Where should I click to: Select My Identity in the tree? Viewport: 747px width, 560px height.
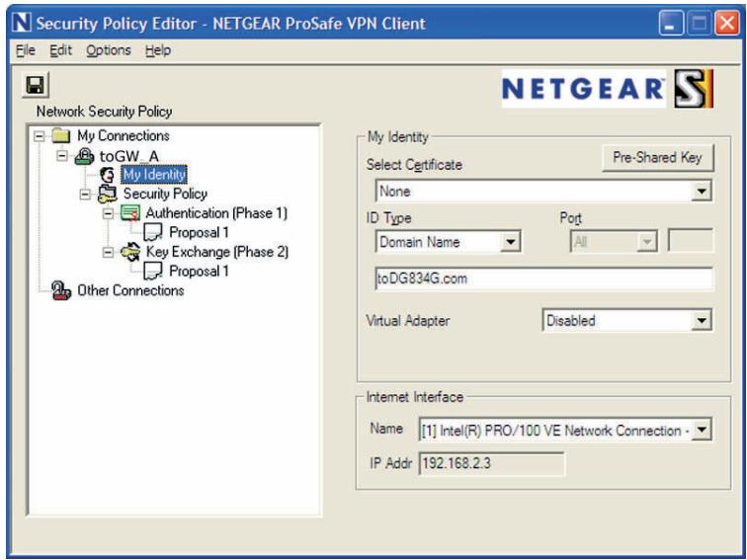pos(154,175)
